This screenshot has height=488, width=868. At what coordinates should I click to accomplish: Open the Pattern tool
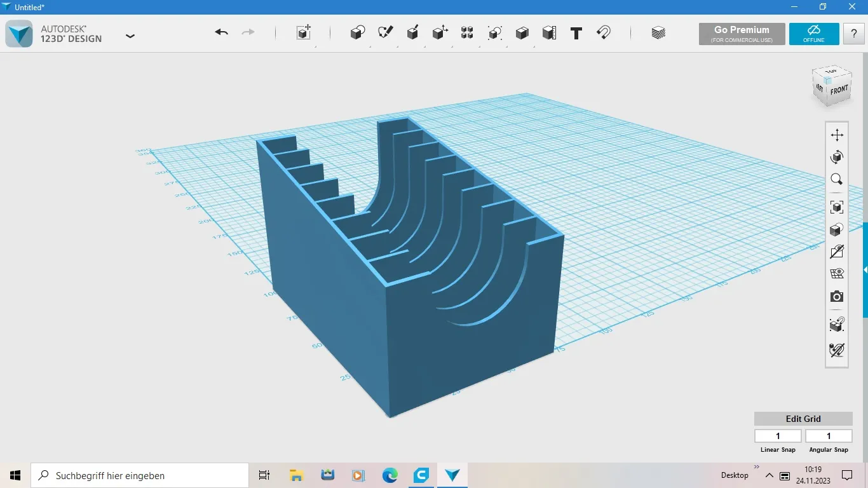467,33
